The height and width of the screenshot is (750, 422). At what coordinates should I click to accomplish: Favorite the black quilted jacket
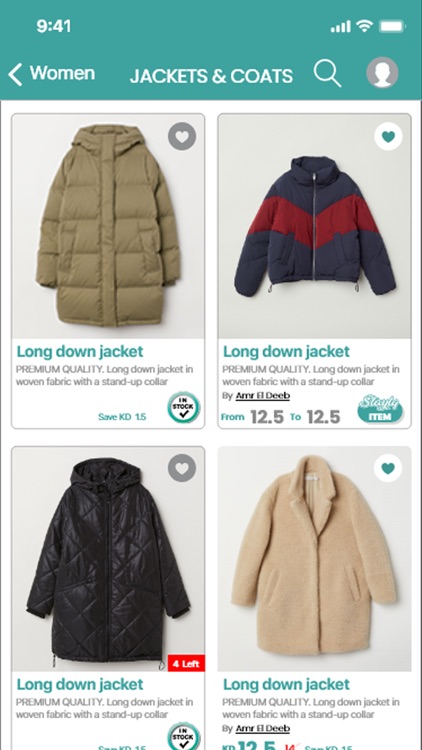click(182, 468)
